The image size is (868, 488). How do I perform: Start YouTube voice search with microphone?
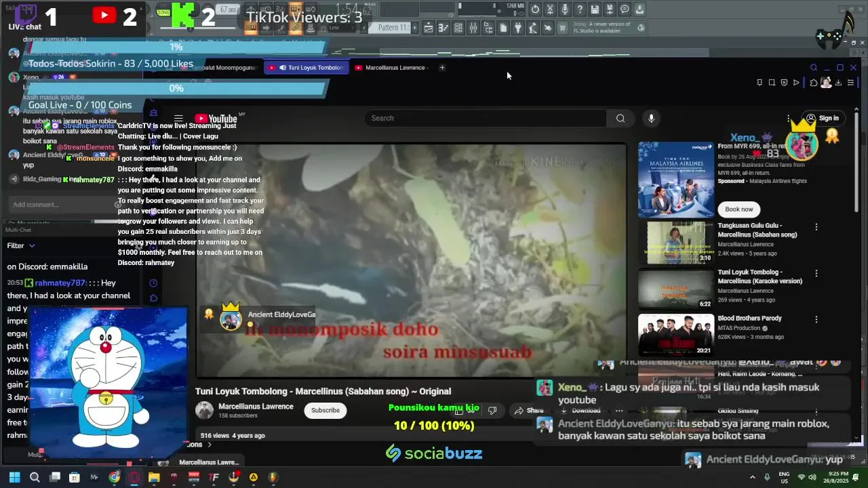tap(651, 118)
